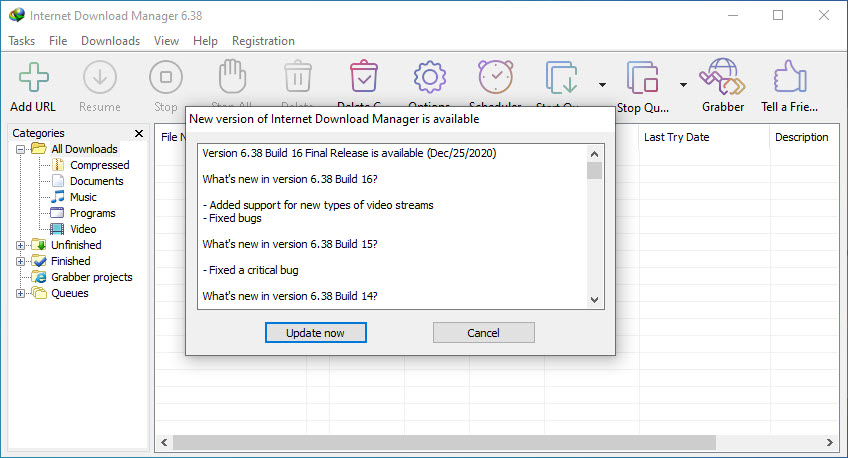
Task: Open the Help menu
Action: click(205, 41)
